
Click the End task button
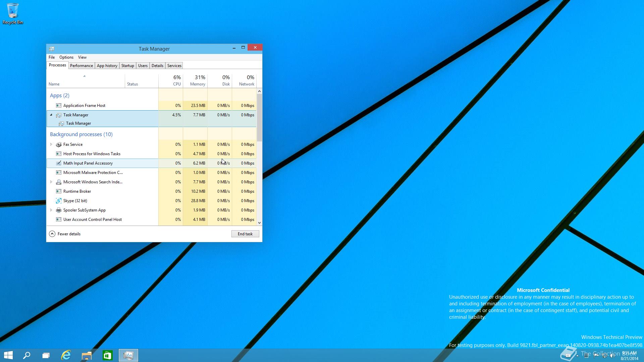245,234
